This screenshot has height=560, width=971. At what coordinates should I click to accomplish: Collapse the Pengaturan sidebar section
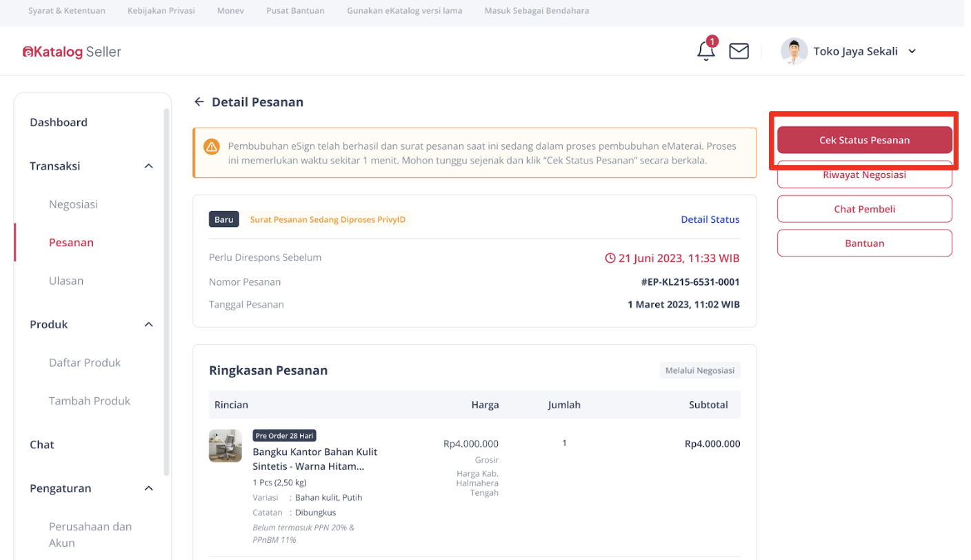tap(148, 489)
